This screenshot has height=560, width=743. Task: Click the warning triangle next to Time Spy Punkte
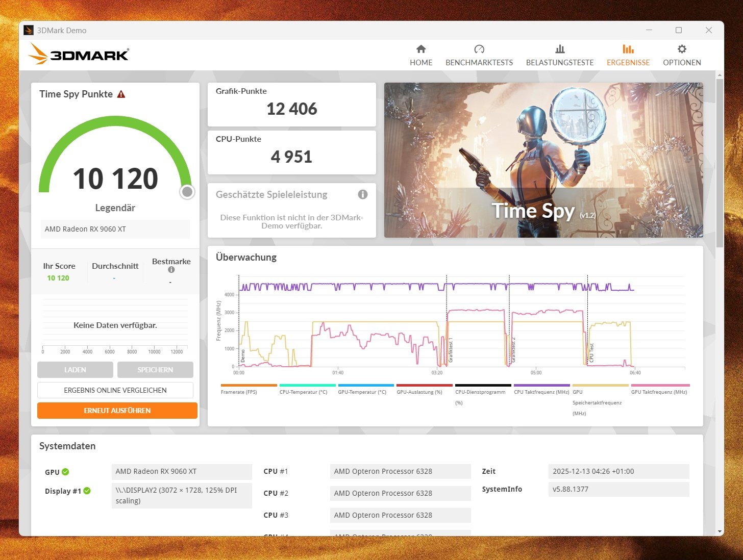121,94
